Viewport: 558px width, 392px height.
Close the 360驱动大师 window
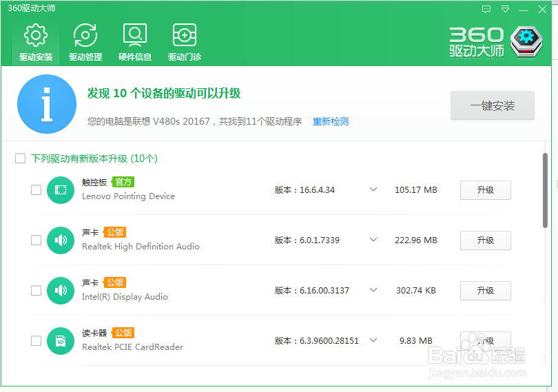click(x=542, y=9)
